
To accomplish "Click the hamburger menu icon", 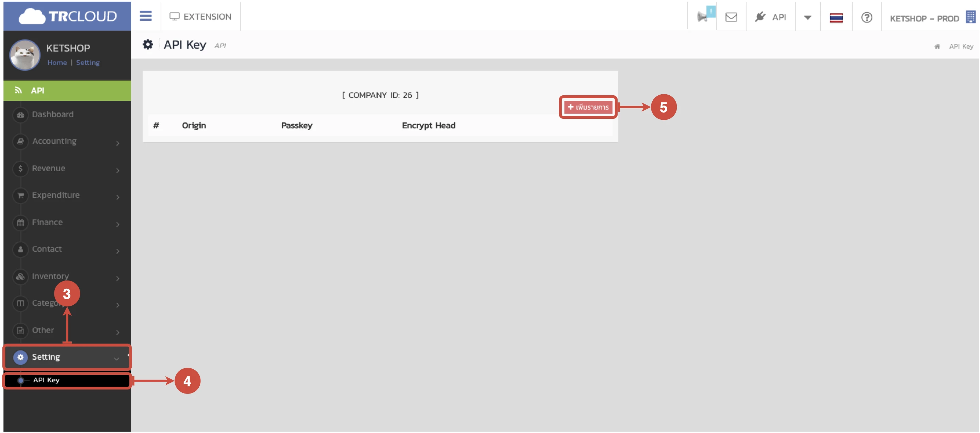I will pyautogui.click(x=145, y=16).
